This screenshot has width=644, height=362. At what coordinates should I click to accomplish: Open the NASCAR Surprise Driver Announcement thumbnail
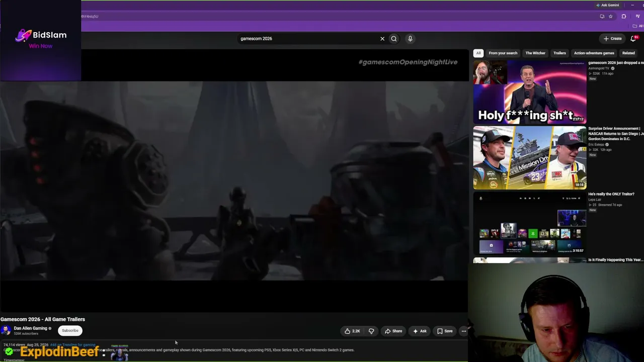point(530,157)
